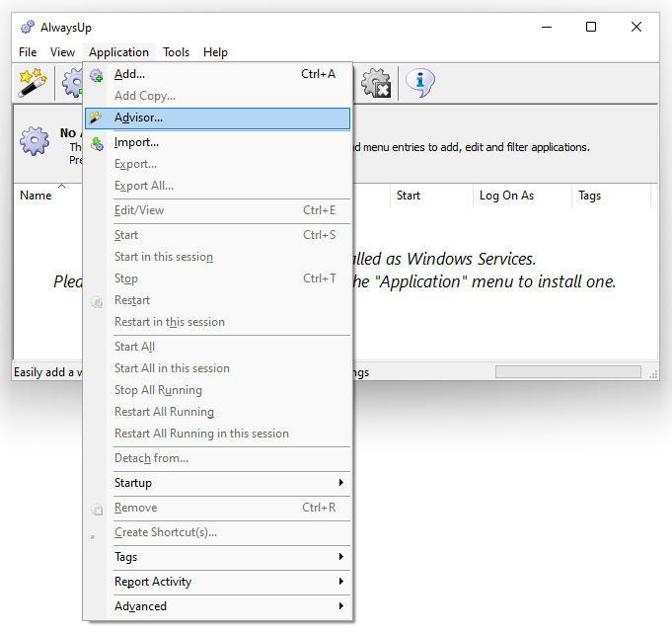Choose Add... from the Application menu
672x633 pixels.
pyautogui.click(x=218, y=74)
